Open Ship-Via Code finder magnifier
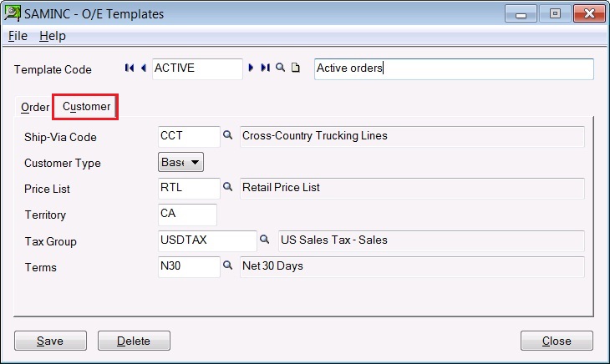610x364 pixels. click(x=227, y=135)
